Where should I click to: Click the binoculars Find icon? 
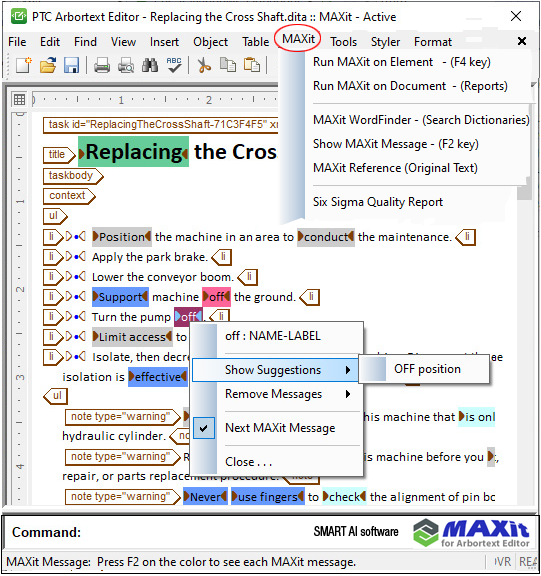150,65
